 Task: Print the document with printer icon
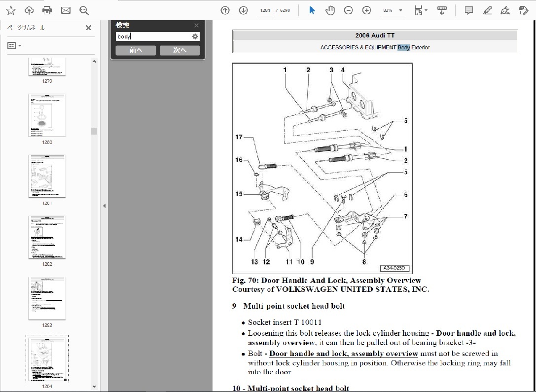(x=47, y=10)
